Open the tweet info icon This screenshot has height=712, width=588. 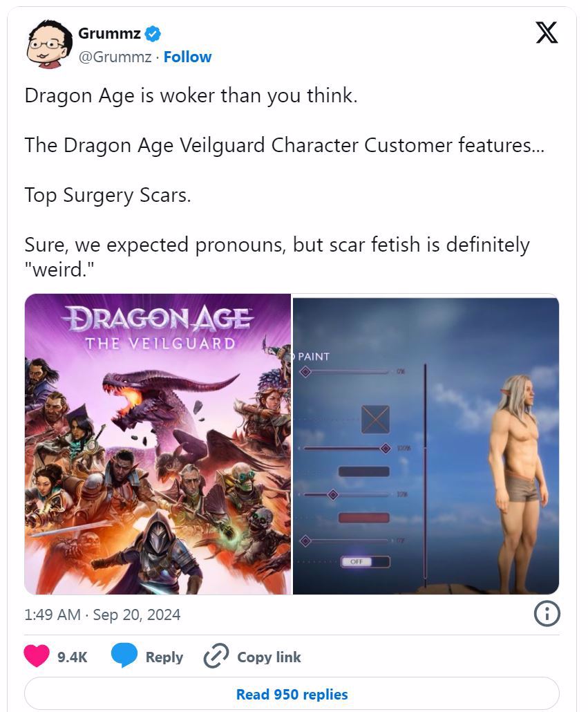pos(547,614)
